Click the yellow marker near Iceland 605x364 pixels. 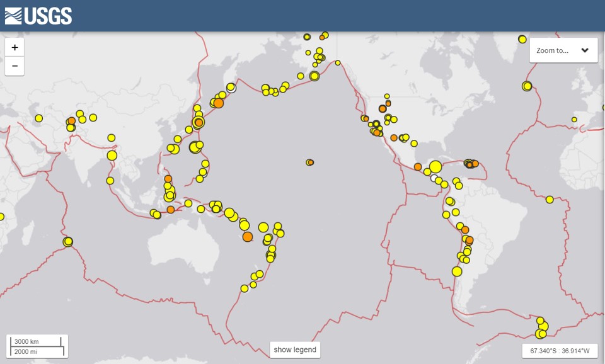(526, 86)
